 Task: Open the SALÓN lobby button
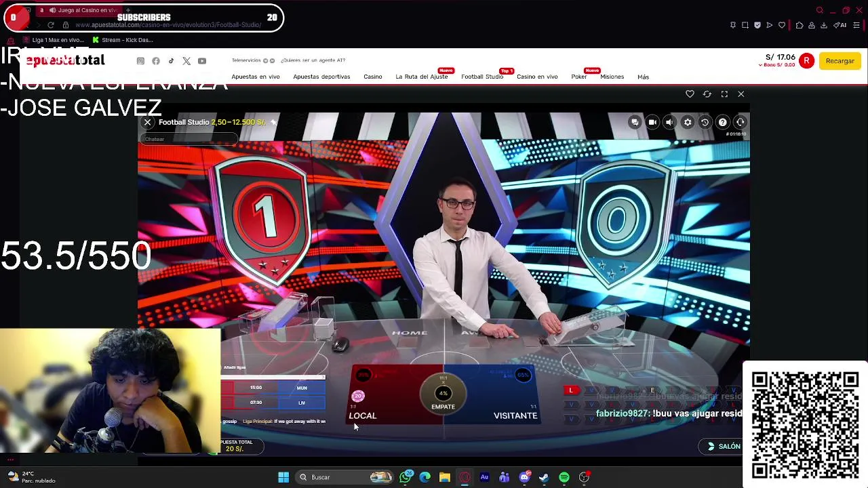coord(724,446)
